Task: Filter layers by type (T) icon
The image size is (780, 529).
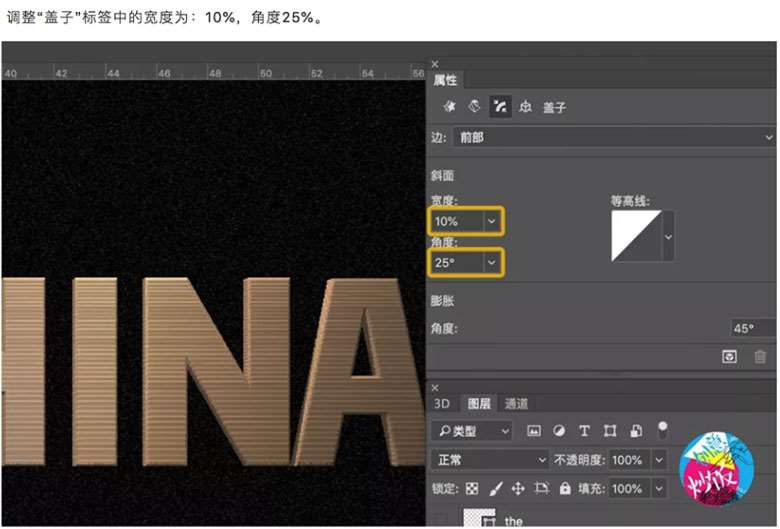Action: tap(584, 431)
